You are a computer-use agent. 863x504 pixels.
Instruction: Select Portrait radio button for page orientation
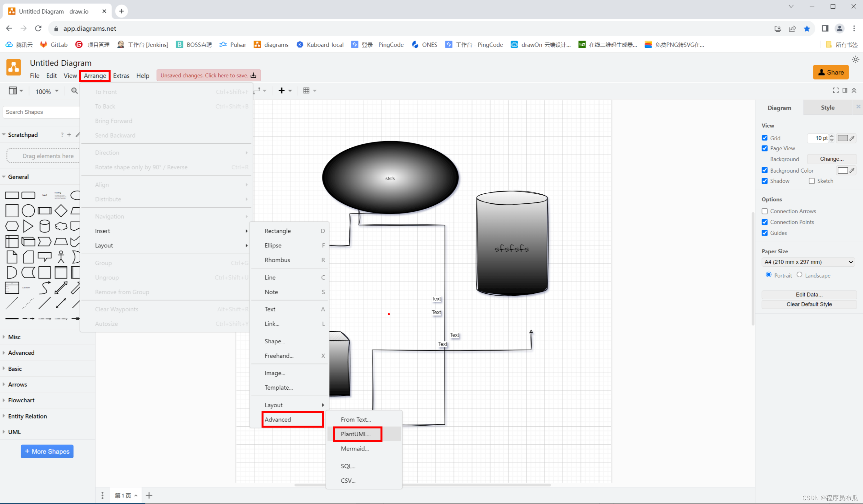pyautogui.click(x=769, y=274)
